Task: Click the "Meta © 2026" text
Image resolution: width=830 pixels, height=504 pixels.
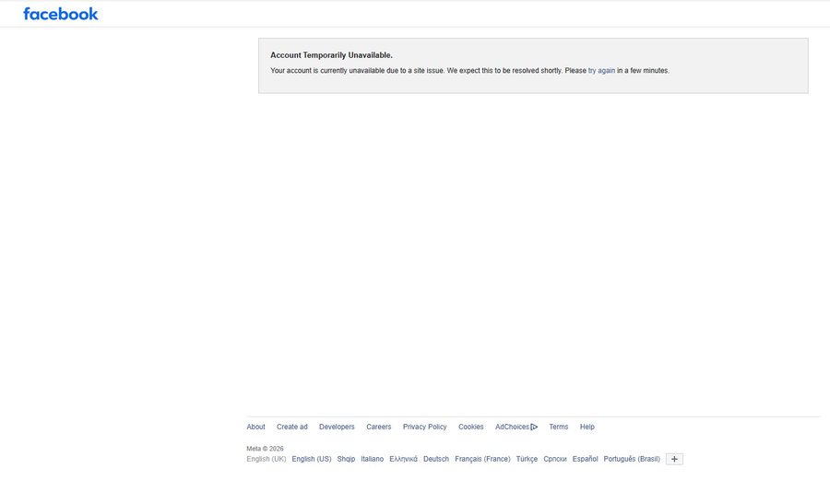Action: (x=265, y=449)
